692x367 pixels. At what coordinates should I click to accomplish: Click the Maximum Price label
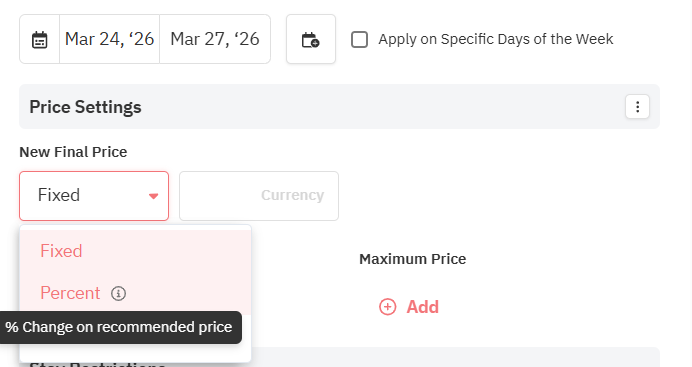tap(413, 259)
